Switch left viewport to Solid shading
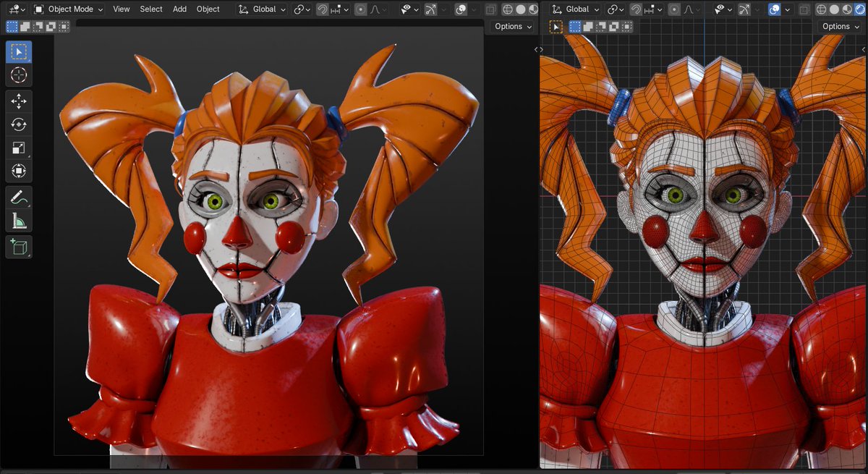The height and width of the screenshot is (474, 868). (x=521, y=9)
